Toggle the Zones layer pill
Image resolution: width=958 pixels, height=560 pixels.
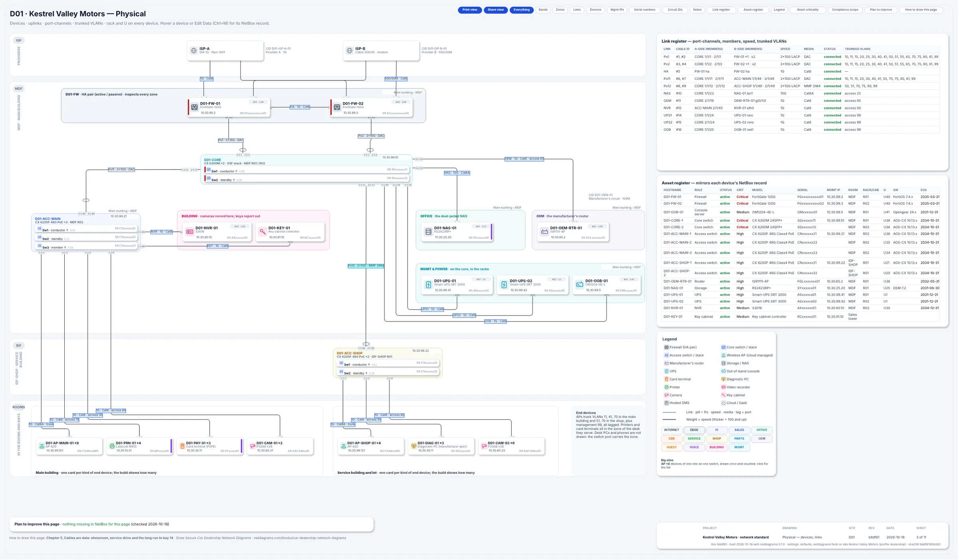pos(560,10)
